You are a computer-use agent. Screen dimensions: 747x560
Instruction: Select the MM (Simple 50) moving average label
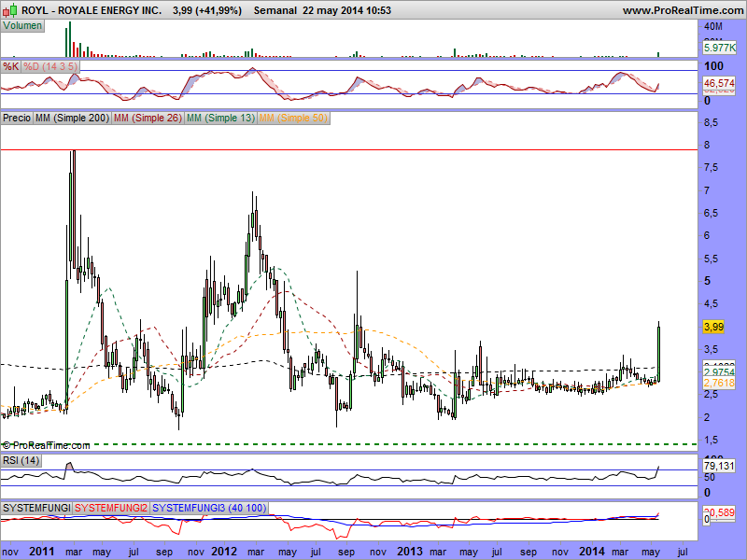click(293, 118)
